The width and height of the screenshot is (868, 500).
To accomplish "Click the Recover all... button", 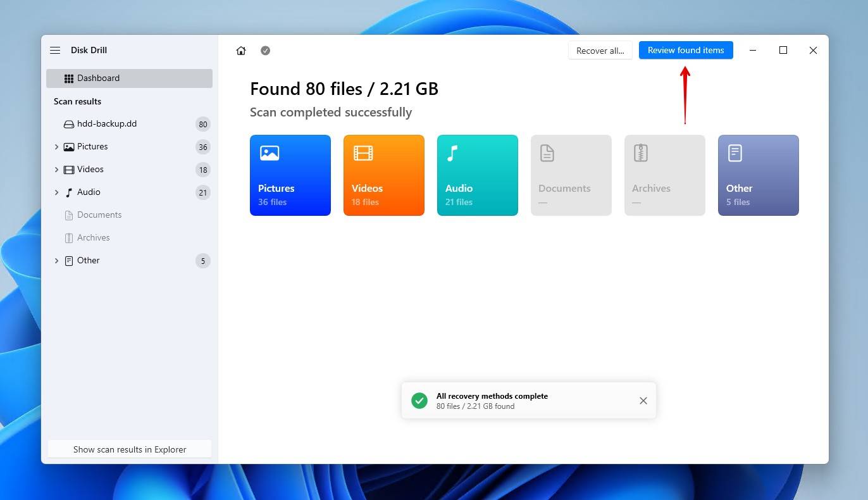I will pos(600,51).
